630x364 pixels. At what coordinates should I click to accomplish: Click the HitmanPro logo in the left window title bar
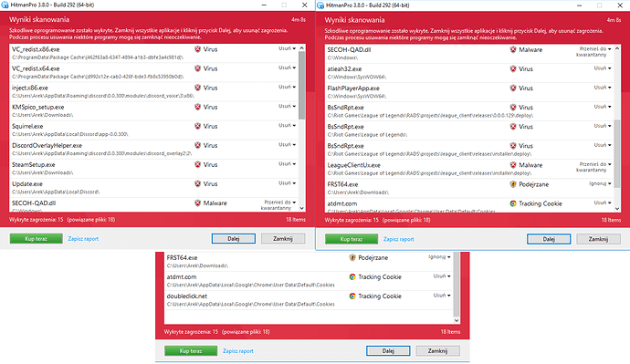[5, 5]
